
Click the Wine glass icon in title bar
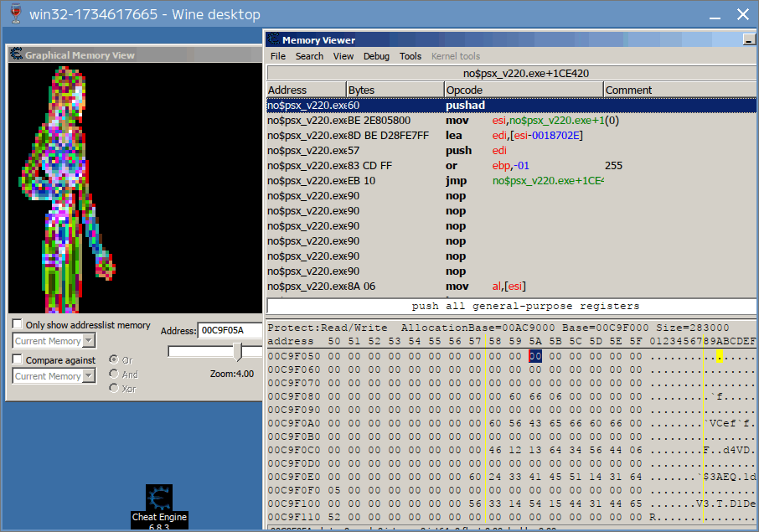[15, 13]
